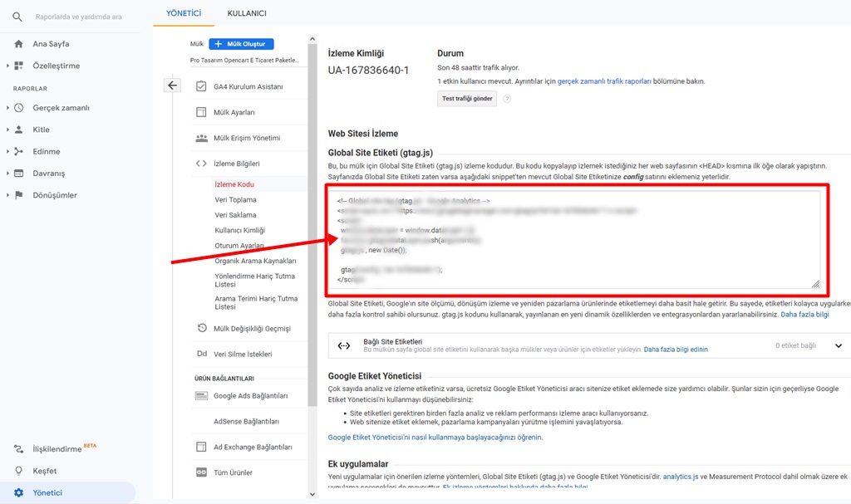Switch to the KULLANICI tab
The width and height of the screenshot is (851, 504).
pos(247,13)
